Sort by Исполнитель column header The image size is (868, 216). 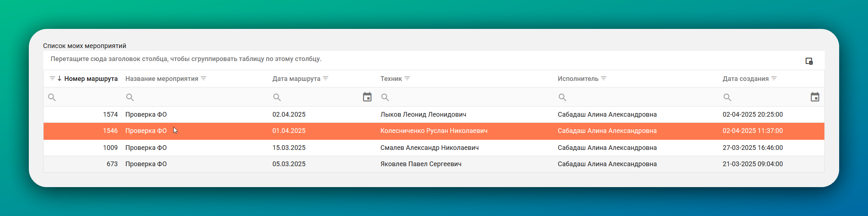(578, 79)
